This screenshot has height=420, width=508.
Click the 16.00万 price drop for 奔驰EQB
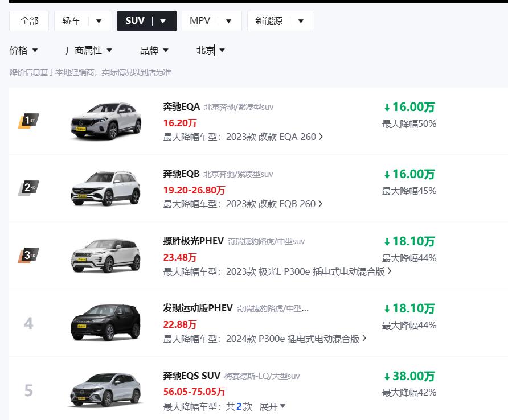409,174
